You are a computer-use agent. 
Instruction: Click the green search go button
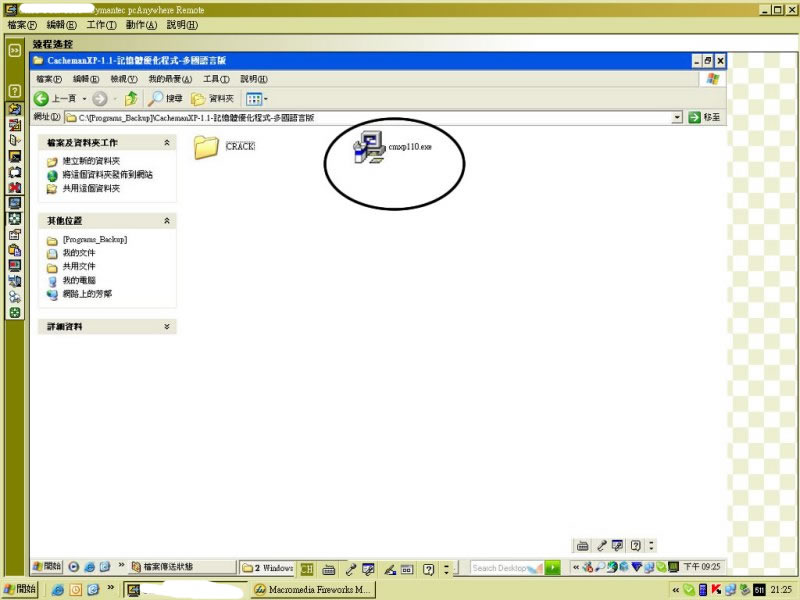coord(552,568)
